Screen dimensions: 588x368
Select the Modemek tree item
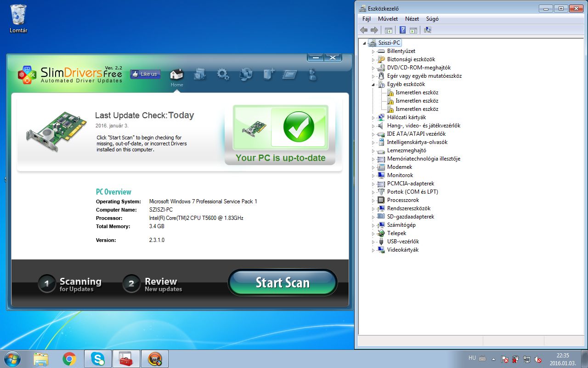[400, 167]
